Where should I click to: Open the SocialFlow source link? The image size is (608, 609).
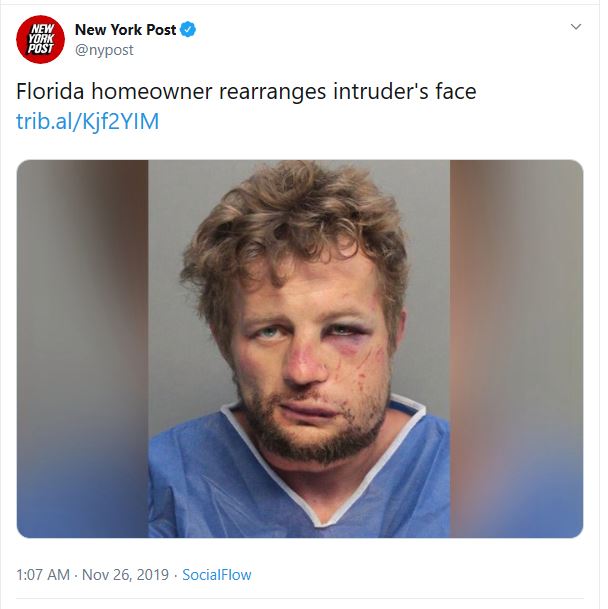(x=217, y=575)
